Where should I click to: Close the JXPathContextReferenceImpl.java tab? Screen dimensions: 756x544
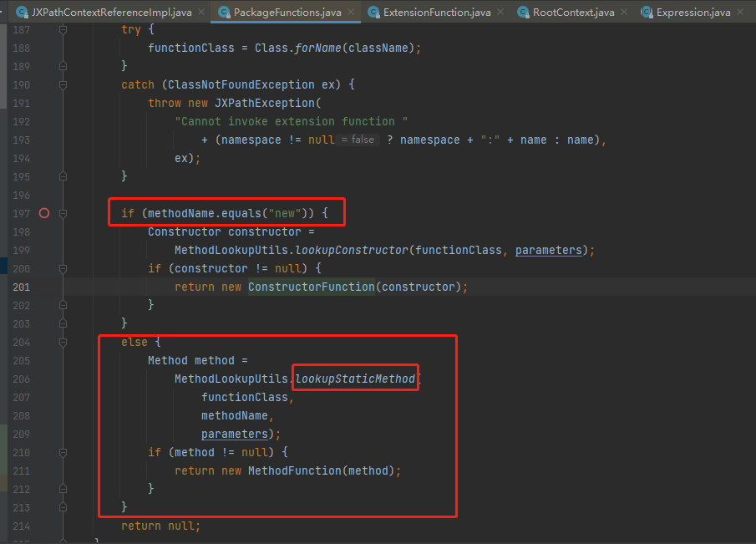click(201, 12)
